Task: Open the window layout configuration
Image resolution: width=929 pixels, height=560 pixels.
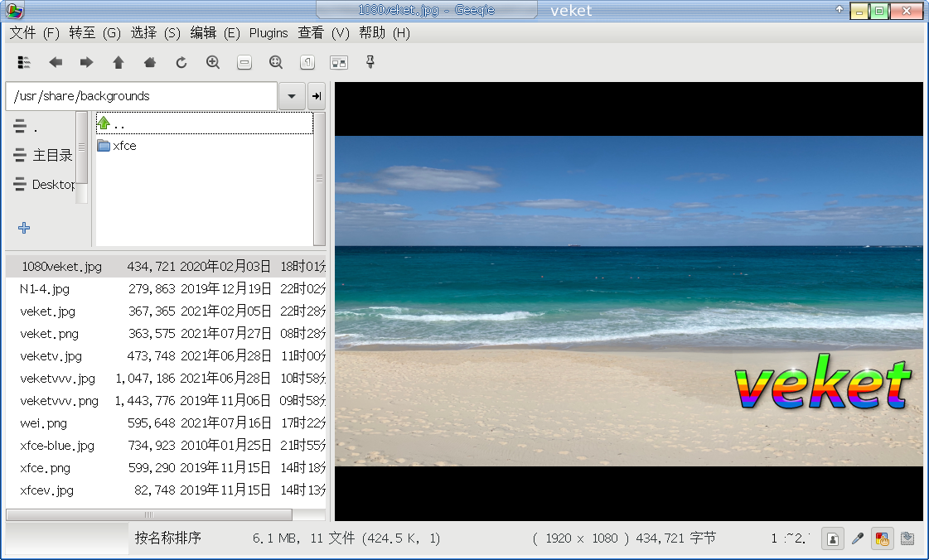Action: [339, 62]
